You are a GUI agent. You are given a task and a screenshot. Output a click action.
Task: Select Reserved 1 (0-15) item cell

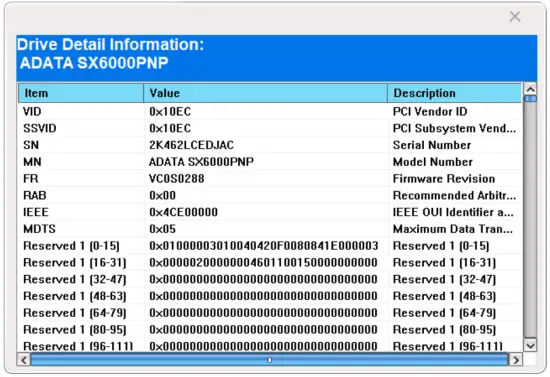point(72,246)
